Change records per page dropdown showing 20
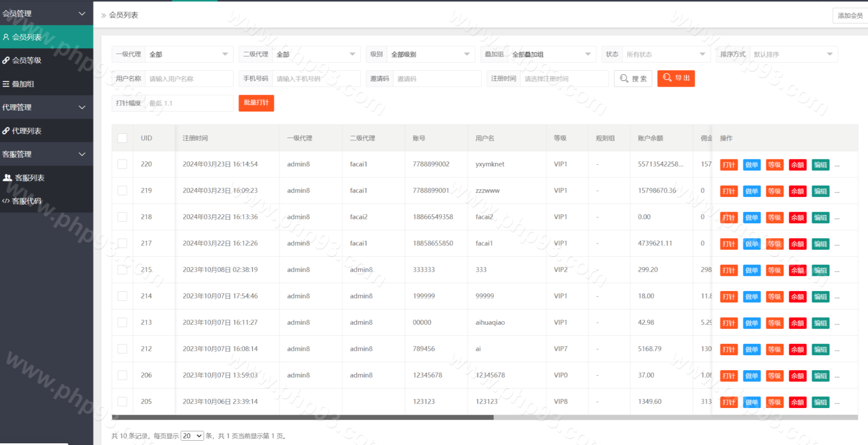 point(192,436)
